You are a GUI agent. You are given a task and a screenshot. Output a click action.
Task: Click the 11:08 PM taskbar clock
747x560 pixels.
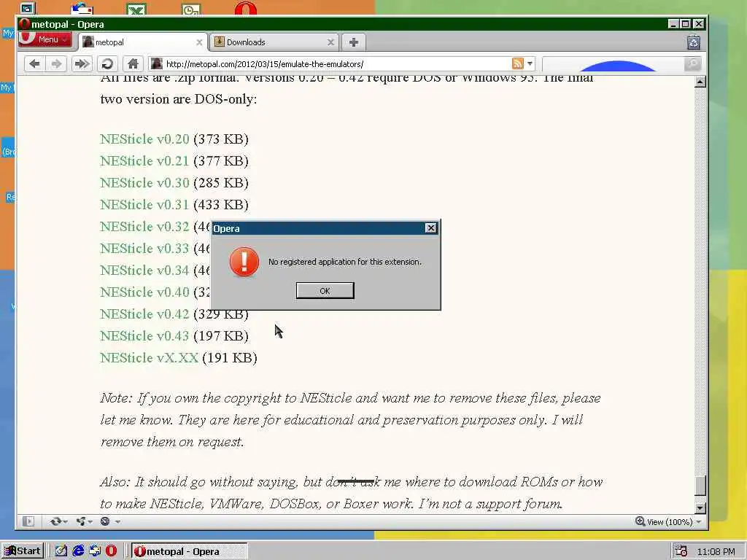716,551
